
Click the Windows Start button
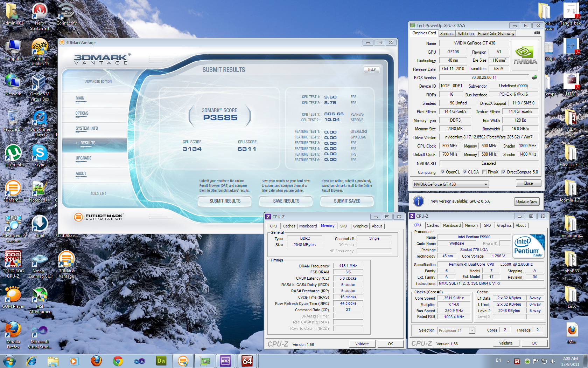tap(9, 361)
